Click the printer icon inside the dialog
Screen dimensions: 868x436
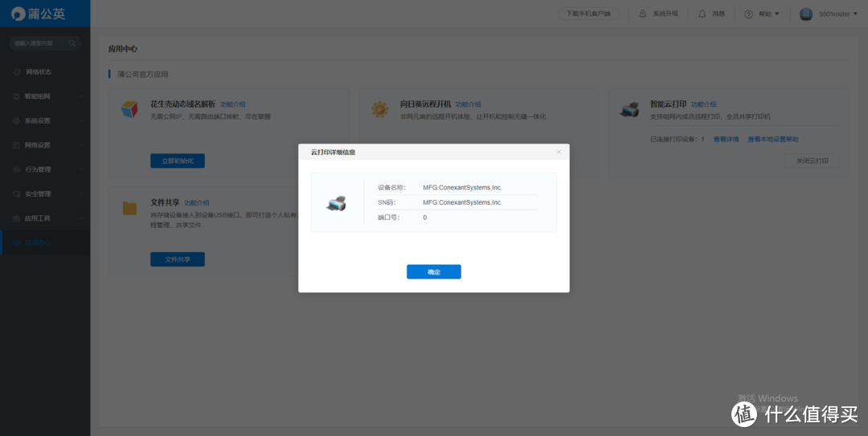click(336, 203)
